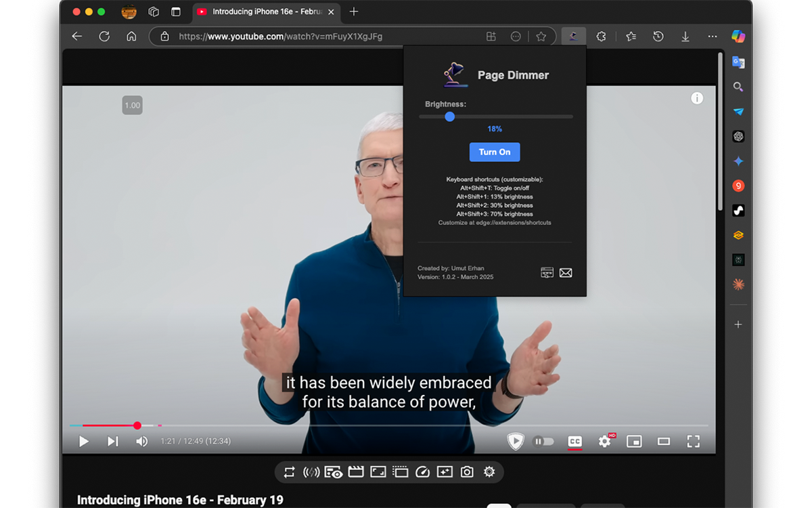Click the video progress bar scrubber
The height and width of the screenshot is (508, 812).
(137, 425)
